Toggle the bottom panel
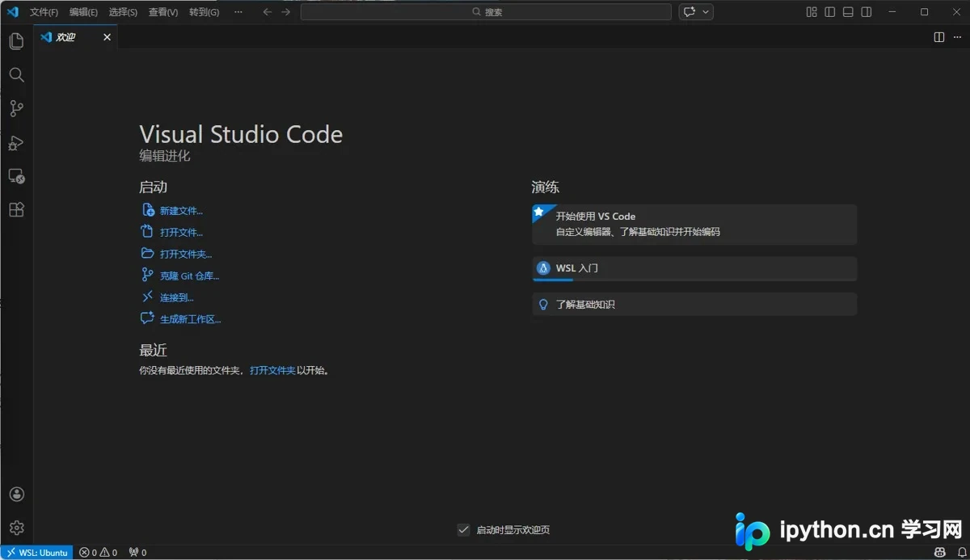970x560 pixels. tap(848, 12)
